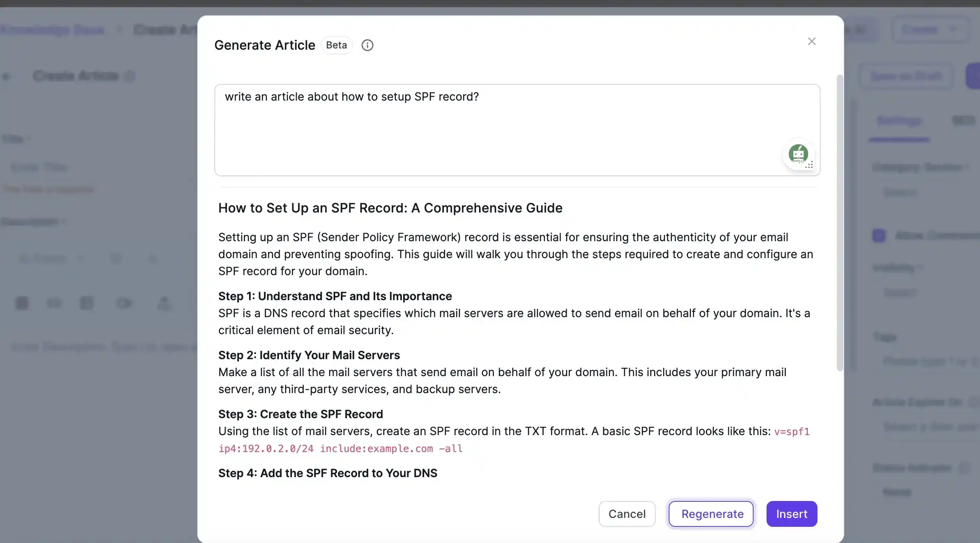The image size is (980, 543).
Task: Click the blurred link icon in editor toolbar
Action: pos(54,303)
